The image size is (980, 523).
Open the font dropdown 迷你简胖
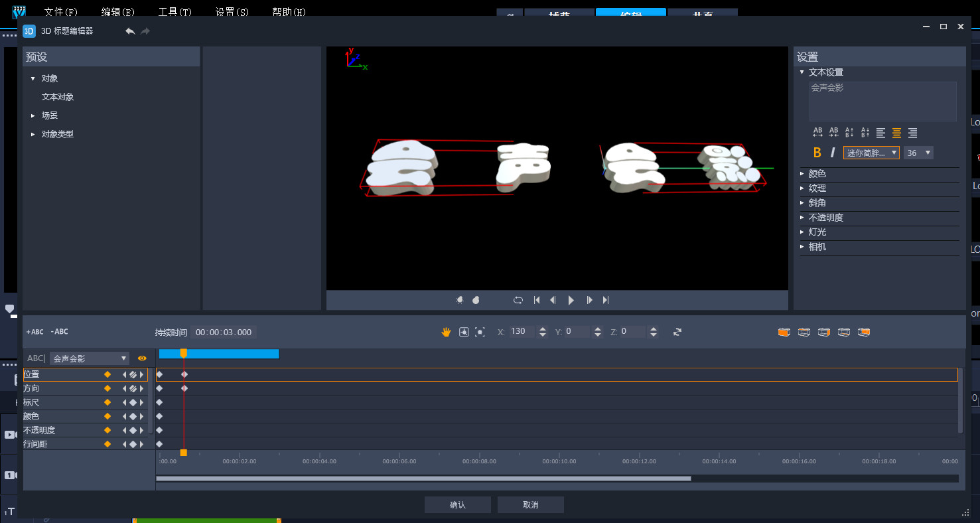pos(871,153)
